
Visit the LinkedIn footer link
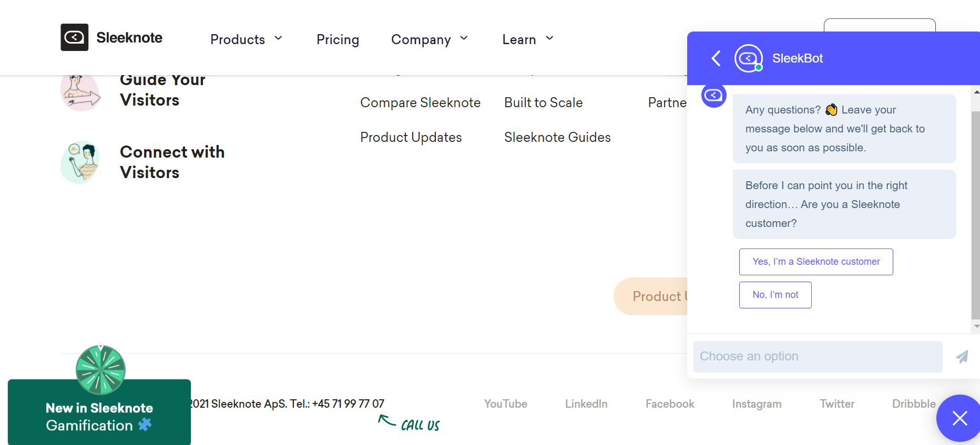tap(586, 404)
